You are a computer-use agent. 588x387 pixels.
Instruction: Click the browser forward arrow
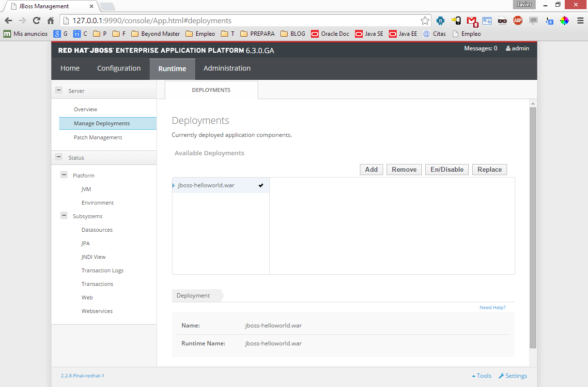[22, 21]
